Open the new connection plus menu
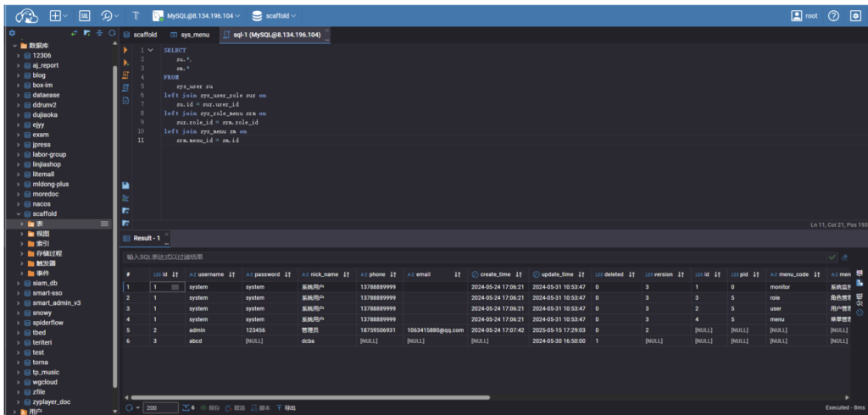This screenshot has width=868, height=415. pyautogui.click(x=58, y=16)
